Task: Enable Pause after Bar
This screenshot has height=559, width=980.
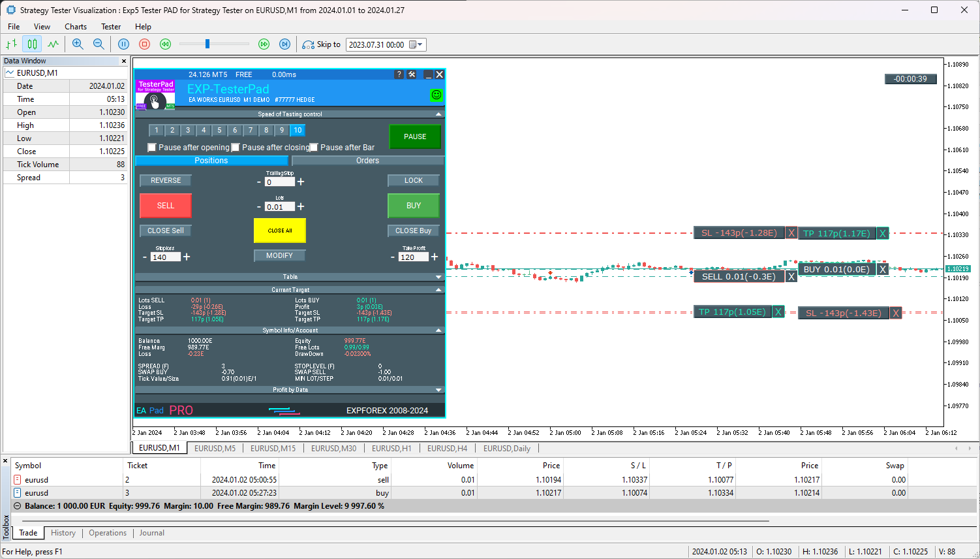Action: 313,147
